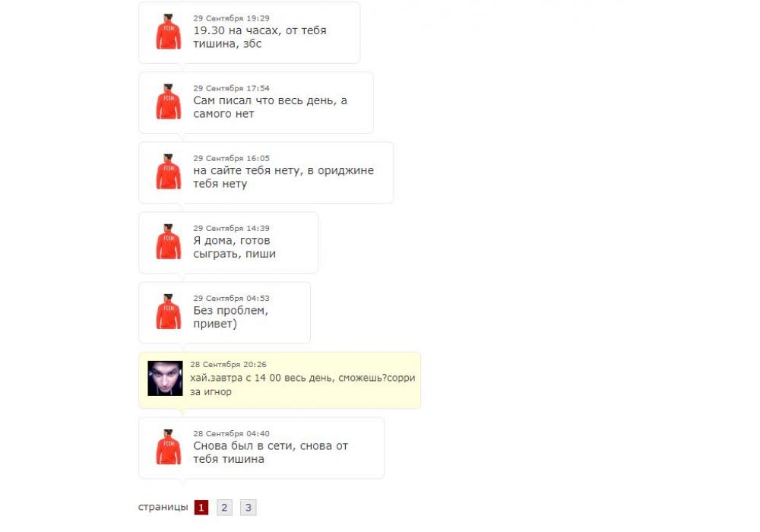Click the red jacket avatar on the 04:53 message
Viewport: 760px width, 532px height.
[x=168, y=312]
